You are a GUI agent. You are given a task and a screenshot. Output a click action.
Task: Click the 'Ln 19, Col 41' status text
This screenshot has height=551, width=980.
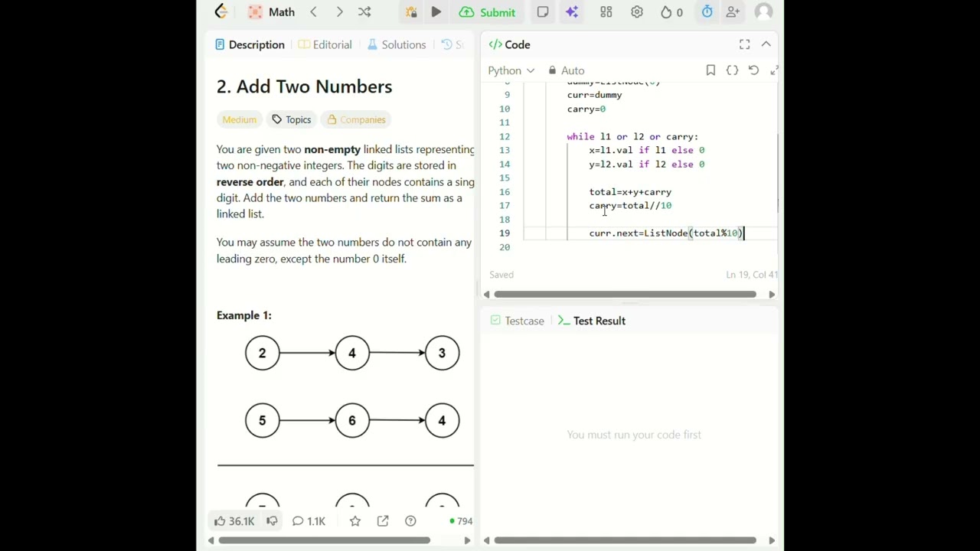point(752,275)
